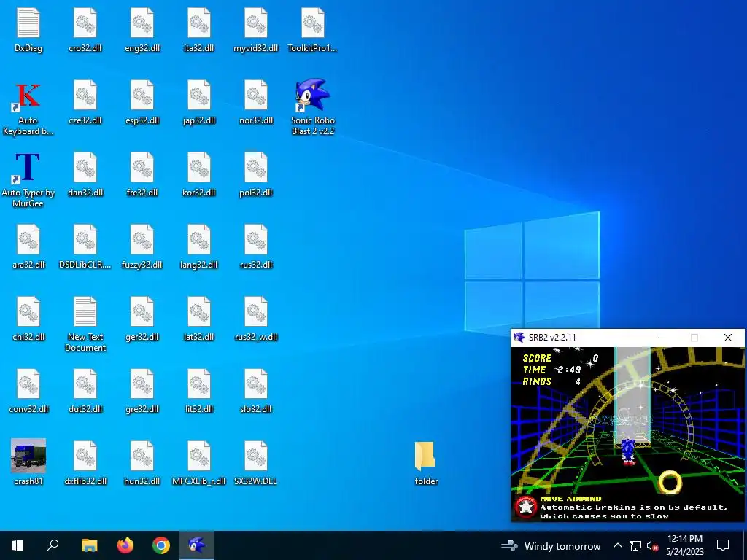Select the fre32.dll file icon
Image resolution: width=747 pixels, height=560 pixels.
pos(142,168)
